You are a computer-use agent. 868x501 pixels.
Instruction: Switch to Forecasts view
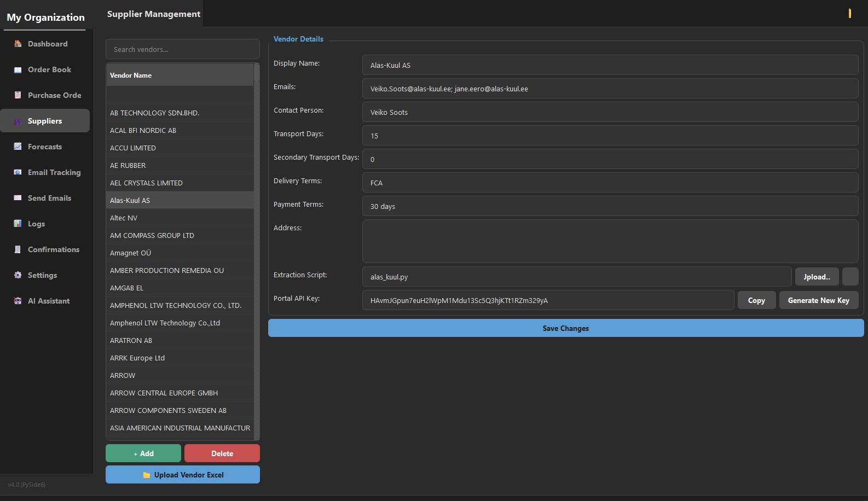45,147
